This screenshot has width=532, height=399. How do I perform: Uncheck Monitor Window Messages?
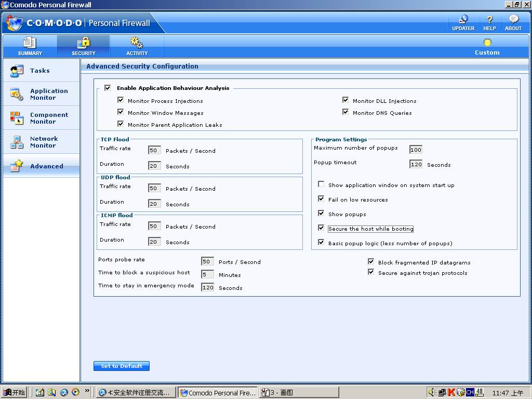pos(121,112)
